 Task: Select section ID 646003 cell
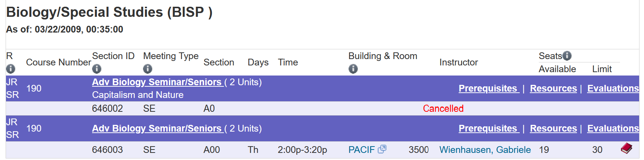point(107,150)
